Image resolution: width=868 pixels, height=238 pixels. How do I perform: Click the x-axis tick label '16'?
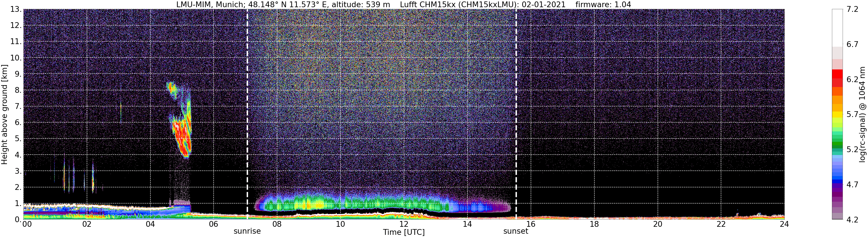[531, 224]
